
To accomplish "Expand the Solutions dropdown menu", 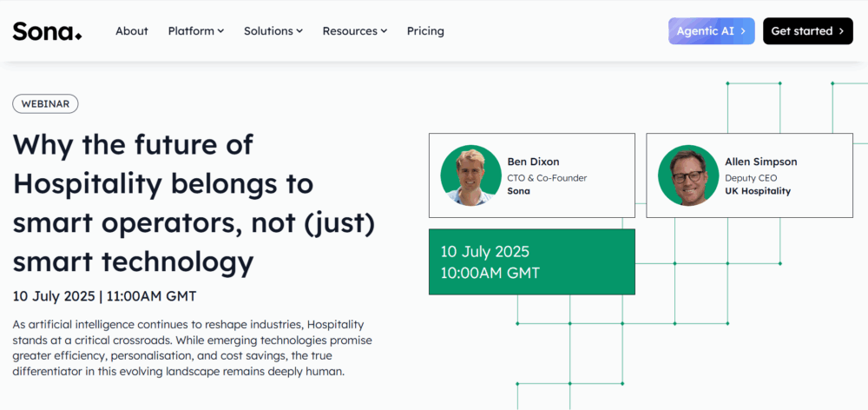I will pos(273,31).
